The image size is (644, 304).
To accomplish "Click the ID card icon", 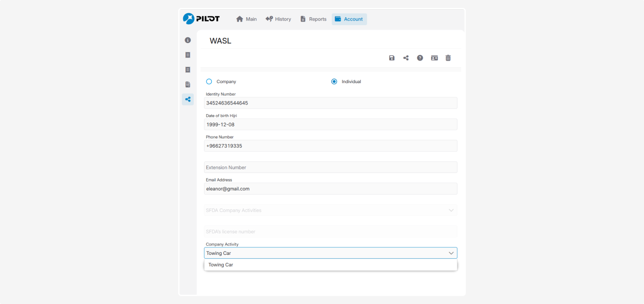I will 434,58.
